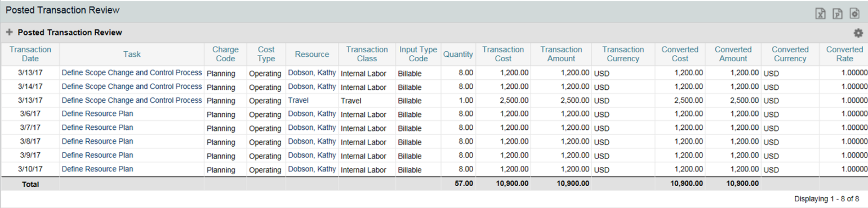Sort by Resource column header
The height and width of the screenshot is (208, 868).
311,54
